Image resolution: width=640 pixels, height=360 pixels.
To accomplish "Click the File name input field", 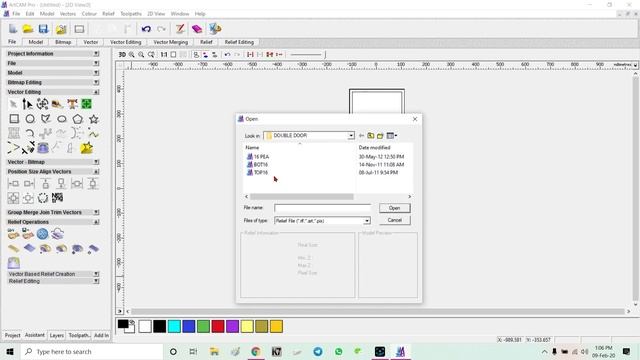I will coord(322,208).
